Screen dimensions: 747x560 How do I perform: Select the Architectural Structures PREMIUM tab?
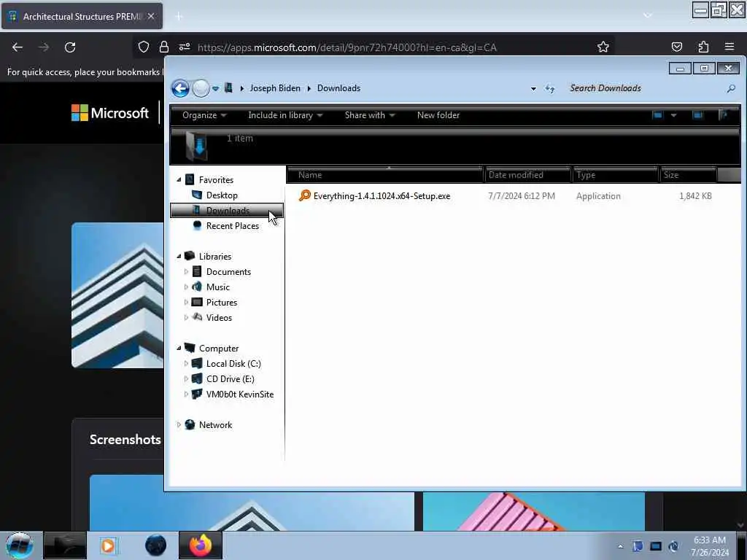[82, 16]
